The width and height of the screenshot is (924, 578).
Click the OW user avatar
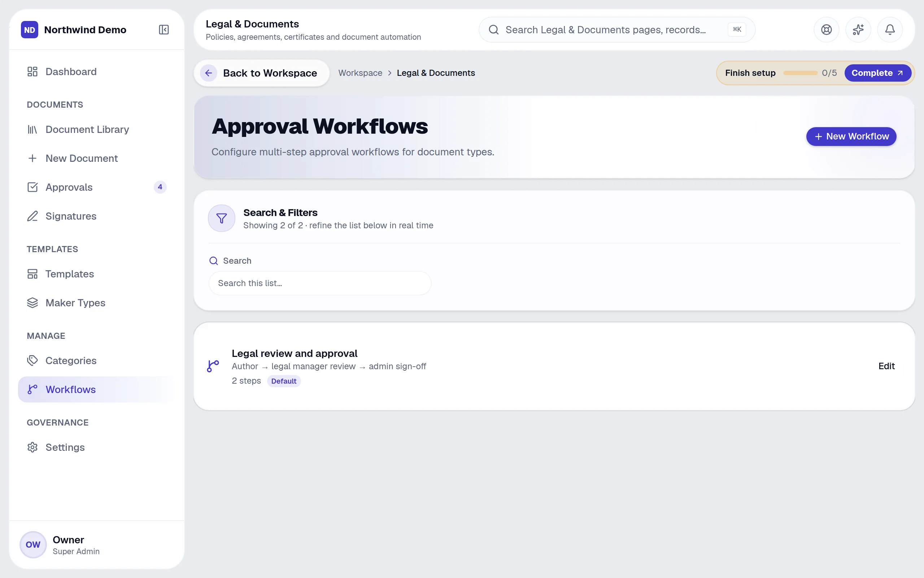click(x=33, y=544)
